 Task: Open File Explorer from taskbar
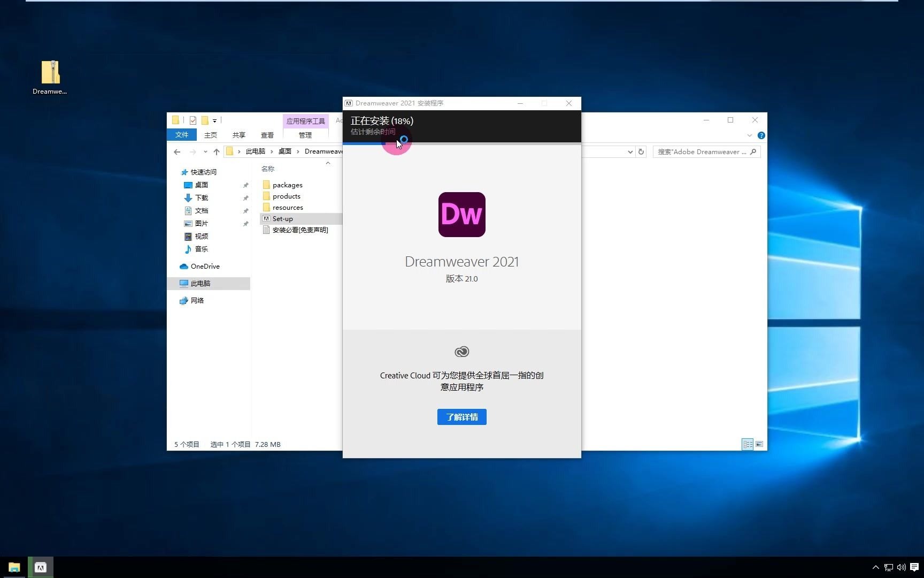tap(14, 567)
